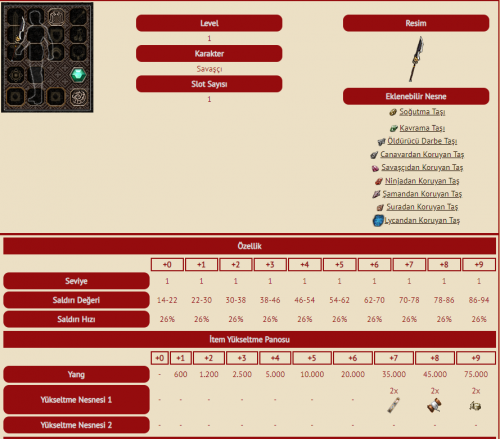Open the Şamandan Koruyan Taş link
Viewport: 500px width, 439px height.
422,194
